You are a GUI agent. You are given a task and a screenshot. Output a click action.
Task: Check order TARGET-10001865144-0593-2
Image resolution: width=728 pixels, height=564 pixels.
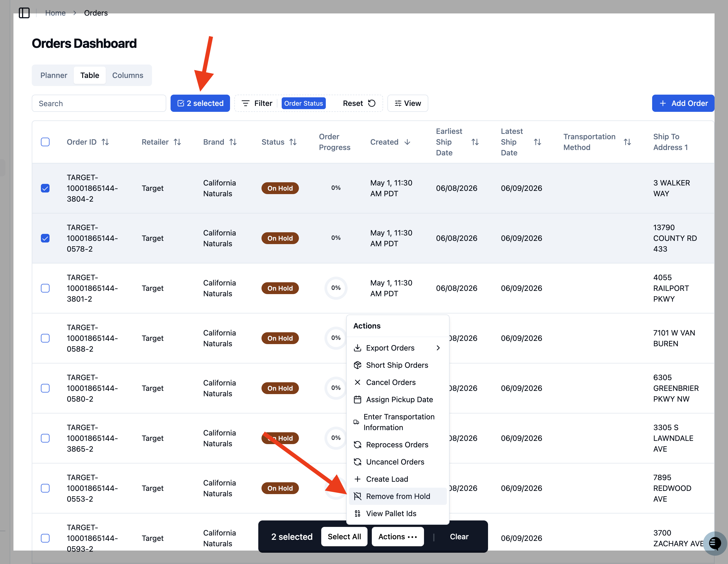pos(45,538)
